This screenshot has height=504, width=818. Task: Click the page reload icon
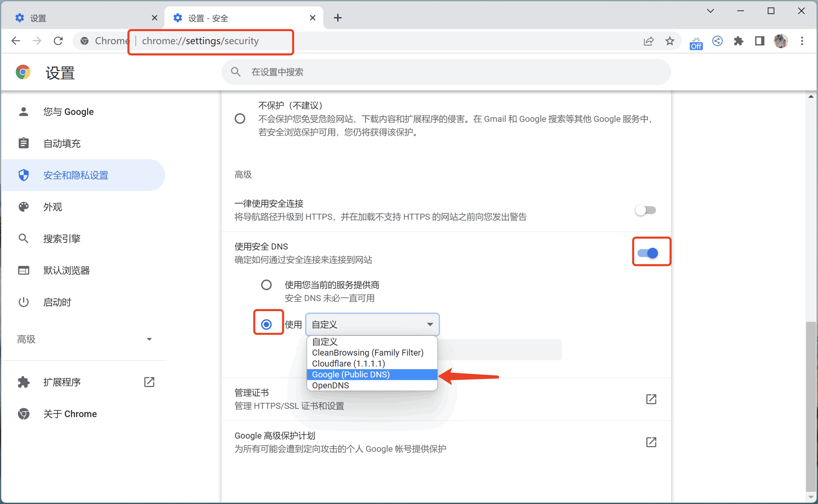[58, 41]
